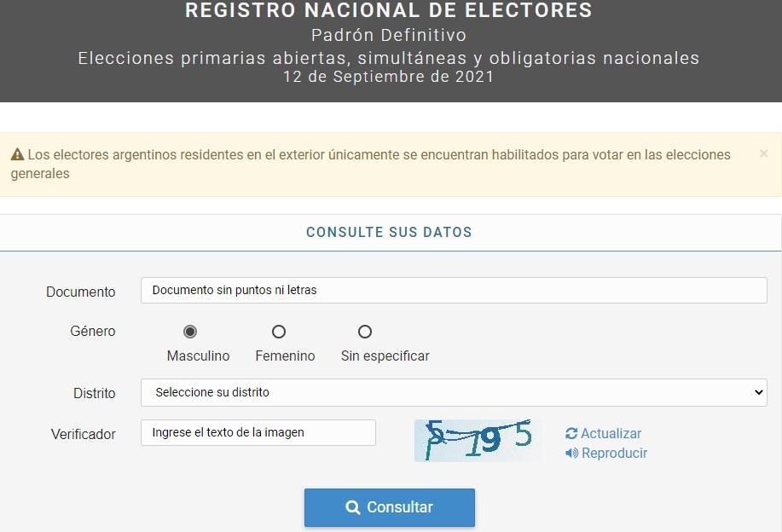Click the Masculino label text
782x532 pixels.
[198, 356]
